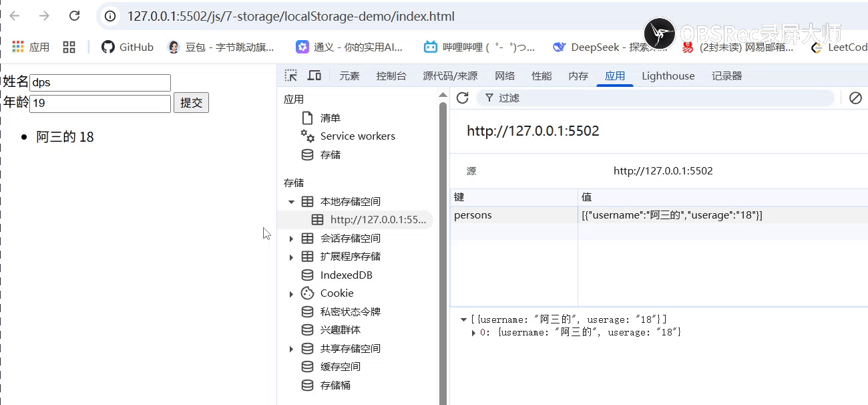Switch to the 源代码/来源 tab
The image size is (868, 405).
coord(450,76)
